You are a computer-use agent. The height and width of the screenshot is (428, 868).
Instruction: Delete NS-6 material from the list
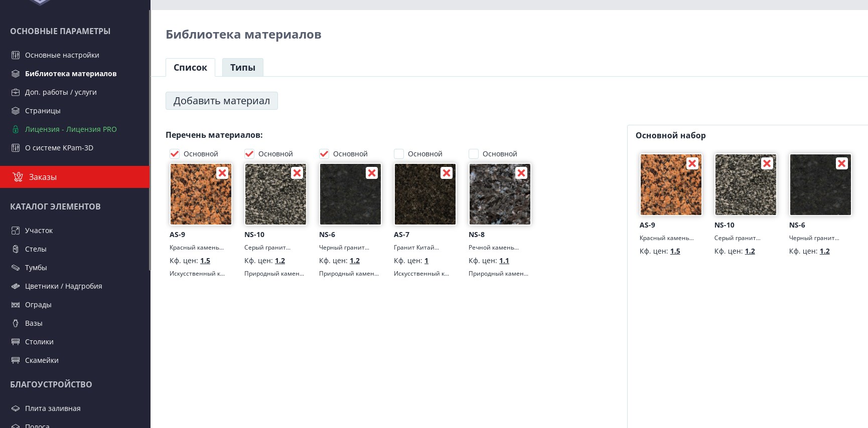(x=372, y=173)
